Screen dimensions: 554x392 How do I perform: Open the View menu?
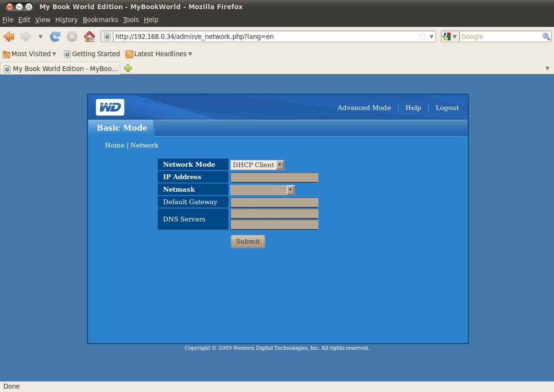click(x=42, y=20)
